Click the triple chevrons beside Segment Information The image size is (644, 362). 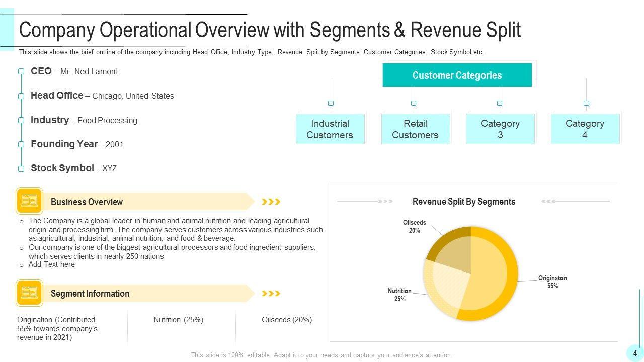coord(271,293)
